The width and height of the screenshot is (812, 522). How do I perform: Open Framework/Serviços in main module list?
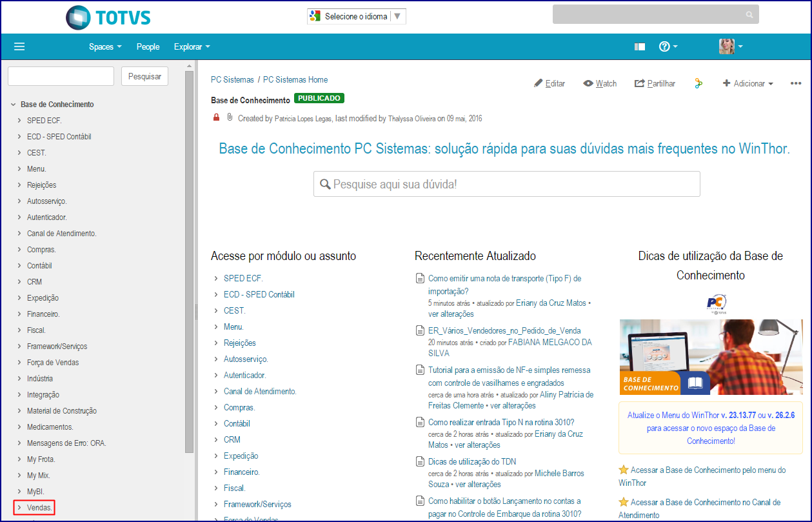pos(257,504)
